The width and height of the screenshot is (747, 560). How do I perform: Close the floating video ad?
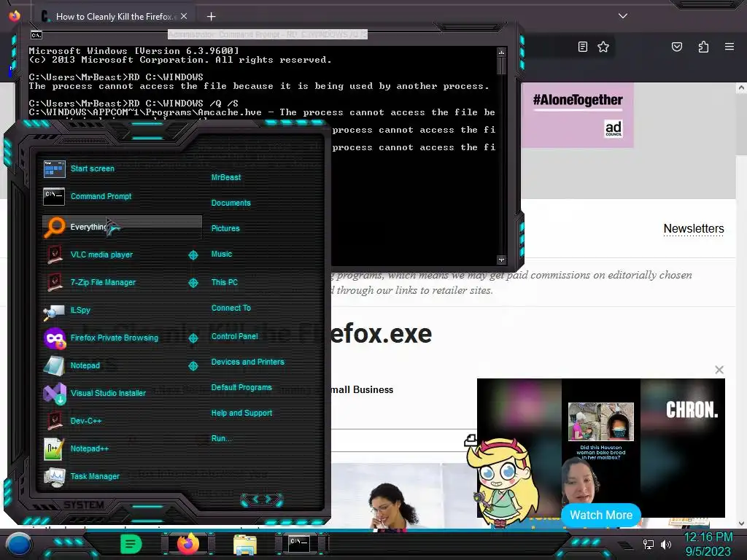click(x=719, y=370)
